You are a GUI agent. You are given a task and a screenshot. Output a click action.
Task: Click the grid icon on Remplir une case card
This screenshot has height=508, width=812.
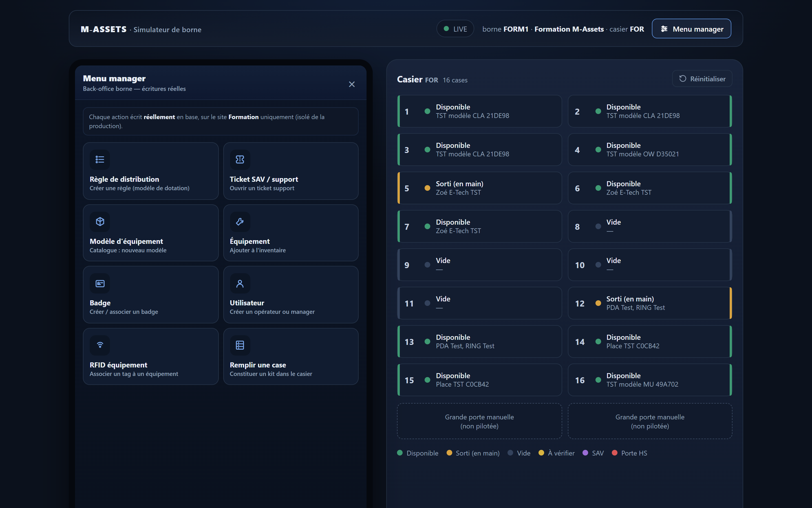tap(240, 345)
